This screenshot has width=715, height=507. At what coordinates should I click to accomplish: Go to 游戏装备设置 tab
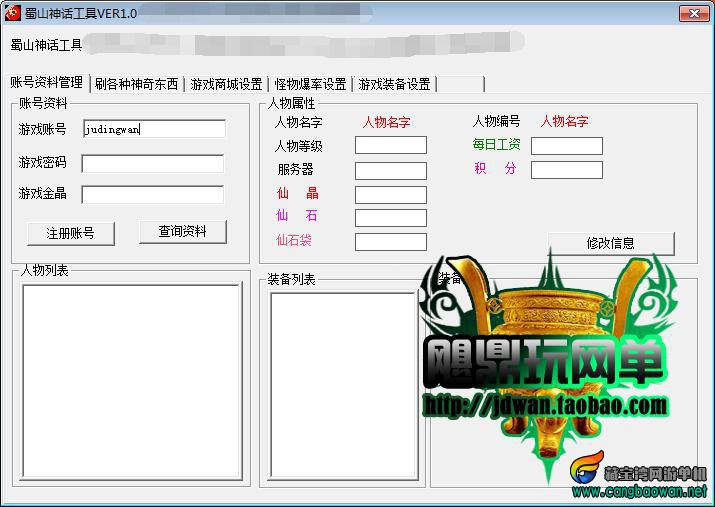click(394, 84)
